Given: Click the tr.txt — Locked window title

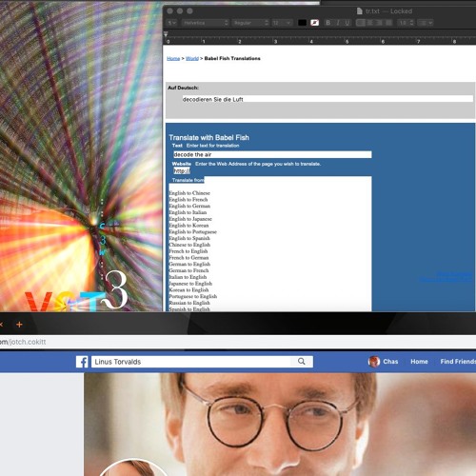Looking at the screenshot, I should pos(388,11).
